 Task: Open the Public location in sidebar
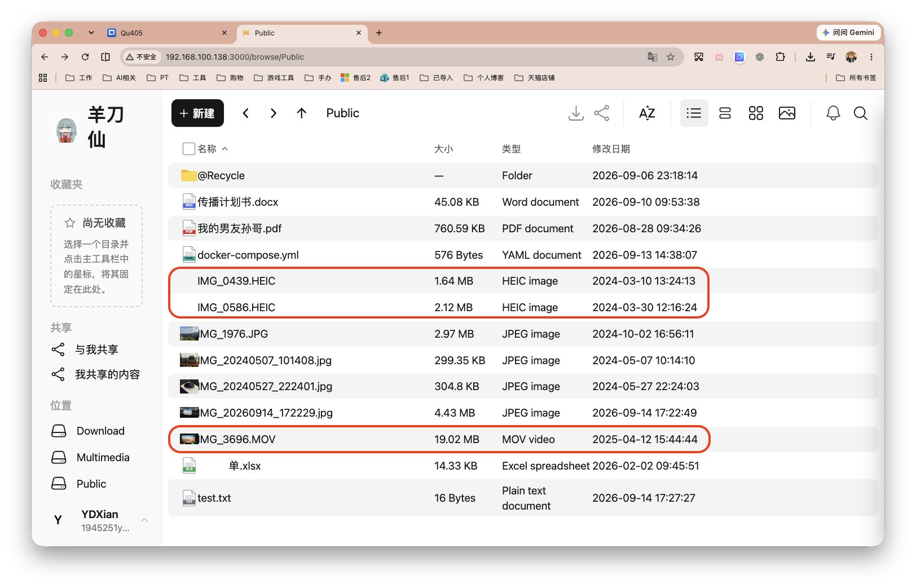click(79, 484)
